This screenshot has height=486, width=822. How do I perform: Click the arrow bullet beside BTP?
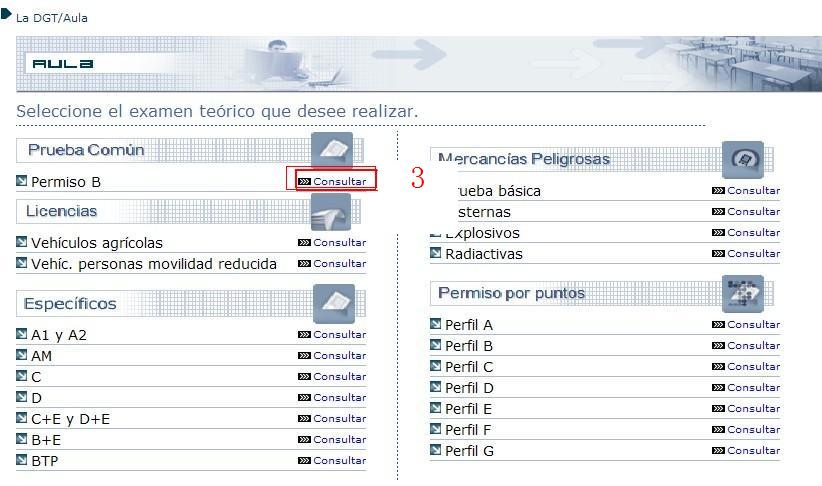[22, 460]
